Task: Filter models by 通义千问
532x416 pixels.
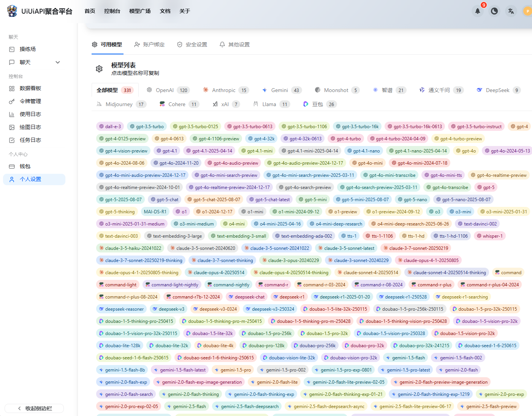Action: coord(442,90)
